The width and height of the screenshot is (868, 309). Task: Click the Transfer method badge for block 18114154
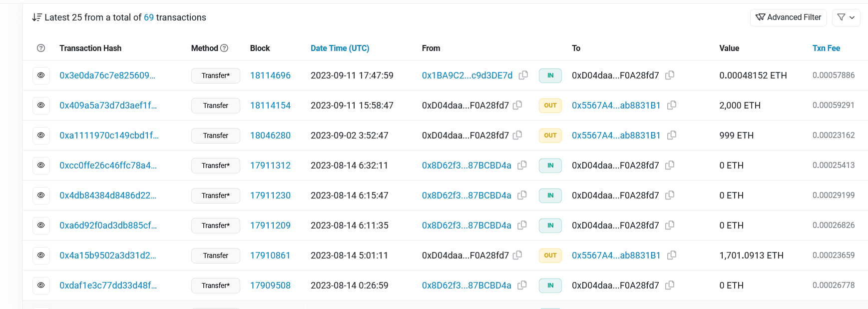tap(215, 105)
